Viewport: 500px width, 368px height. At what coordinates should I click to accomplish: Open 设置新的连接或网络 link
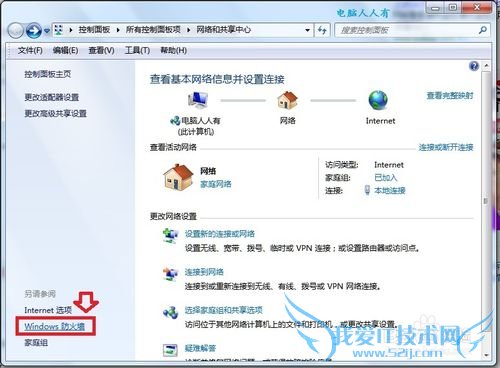tap(220, 234)
